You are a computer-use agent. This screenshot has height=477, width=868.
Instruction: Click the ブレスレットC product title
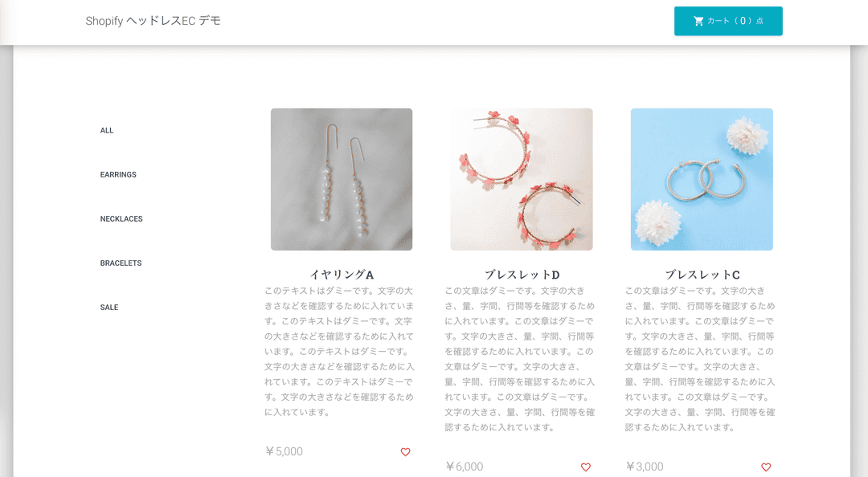coord(702,275)
